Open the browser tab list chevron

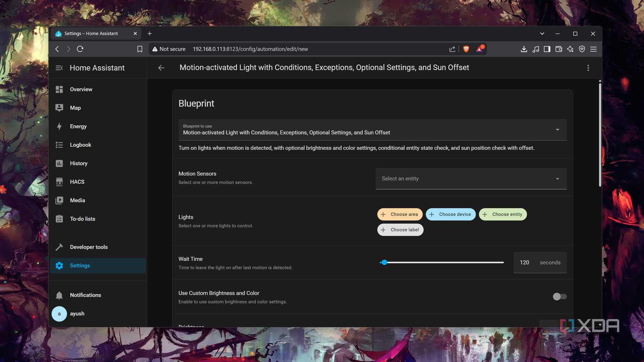542,34
